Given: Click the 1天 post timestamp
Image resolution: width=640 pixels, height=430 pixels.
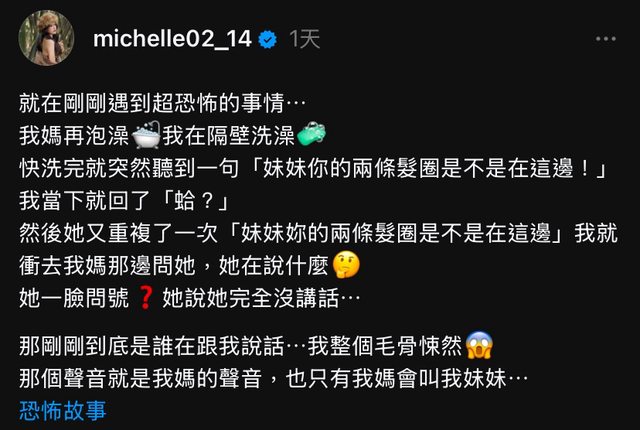Looking at the screenshot, I should [304, 39].
